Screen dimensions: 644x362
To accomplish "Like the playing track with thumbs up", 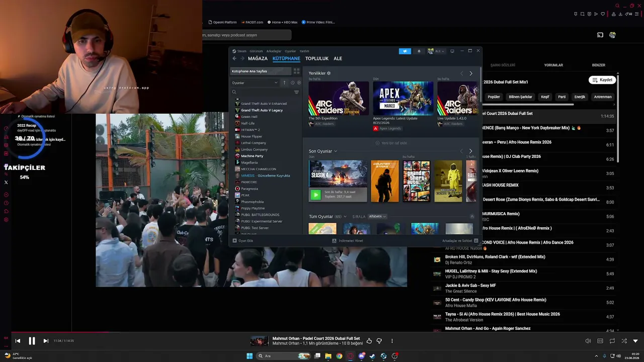I will 369,341.
